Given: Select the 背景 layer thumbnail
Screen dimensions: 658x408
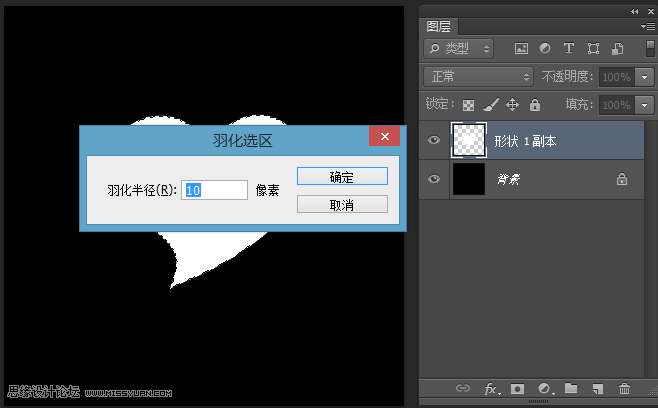Looking at the screenshot, I should 469,179.
